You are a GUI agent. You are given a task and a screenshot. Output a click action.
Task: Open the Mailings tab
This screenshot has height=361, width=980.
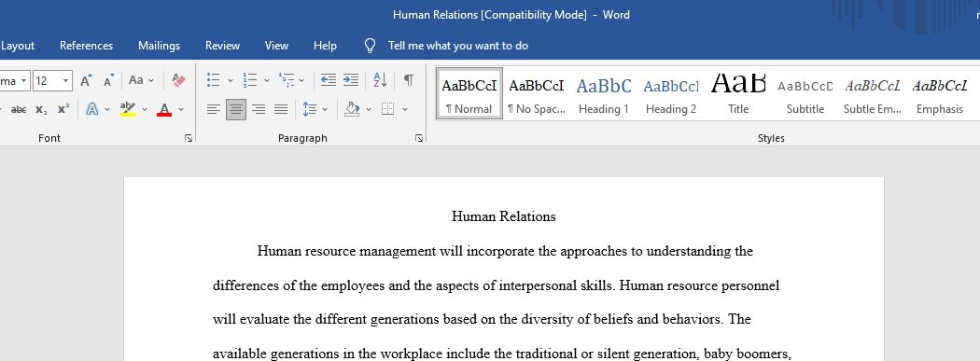pyautogui.click(x=159, y=46)
